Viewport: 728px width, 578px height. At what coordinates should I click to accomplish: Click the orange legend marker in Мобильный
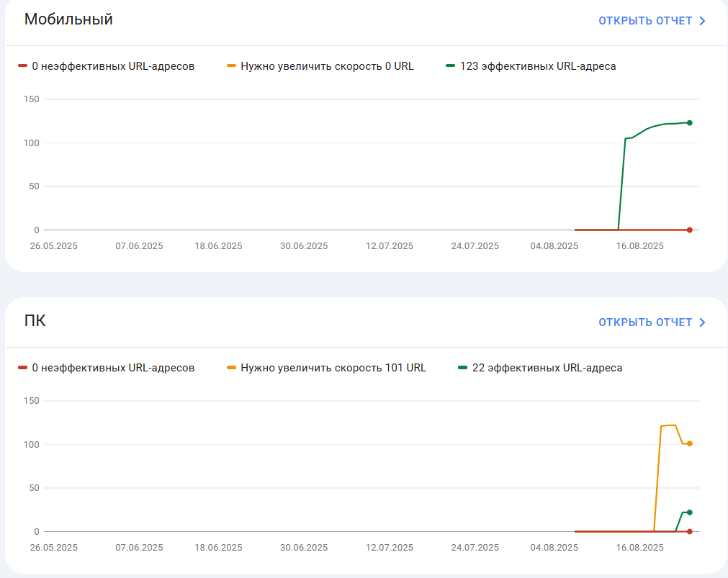231,66
